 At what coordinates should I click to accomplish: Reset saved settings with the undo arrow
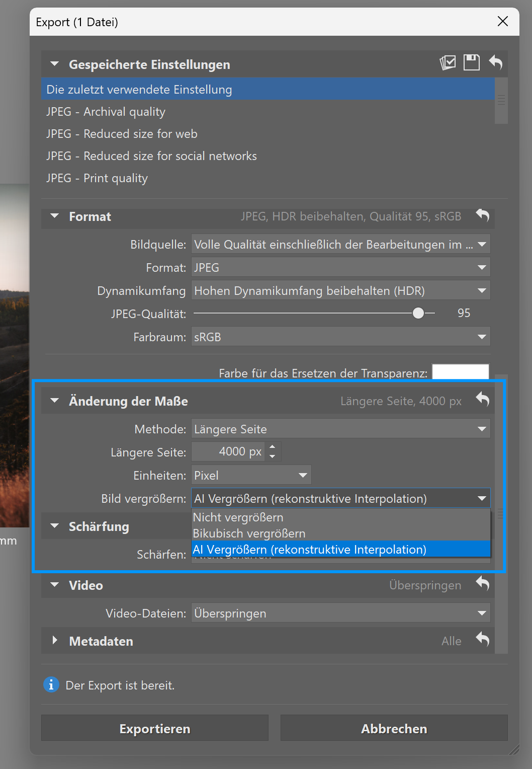(495, 62)
